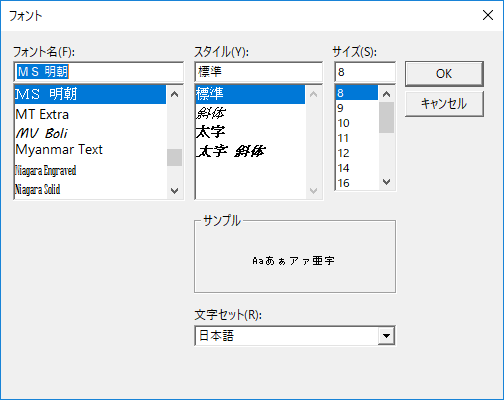Click the font list scrollbar thumb
This screenshot has width=504, height=400.
click(x=174, y=157)
